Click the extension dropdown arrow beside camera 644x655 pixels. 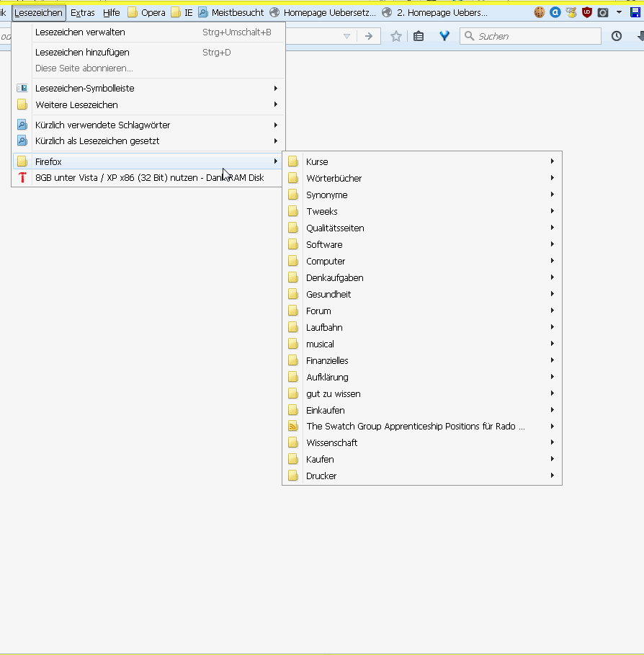619,12
